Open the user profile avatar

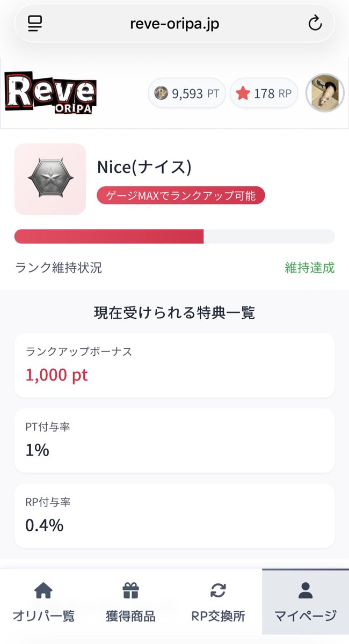325,93
